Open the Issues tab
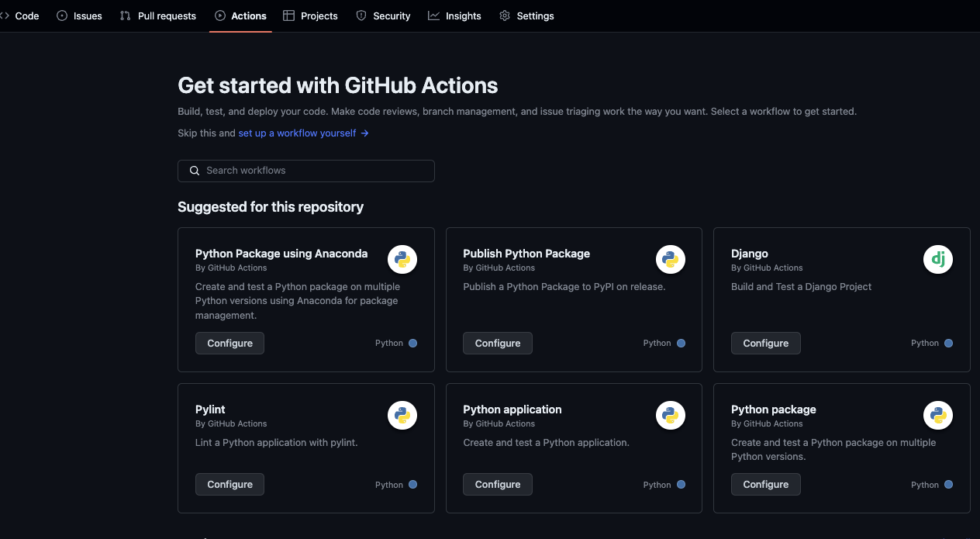 pyautogui.click(x=79, y=16)
